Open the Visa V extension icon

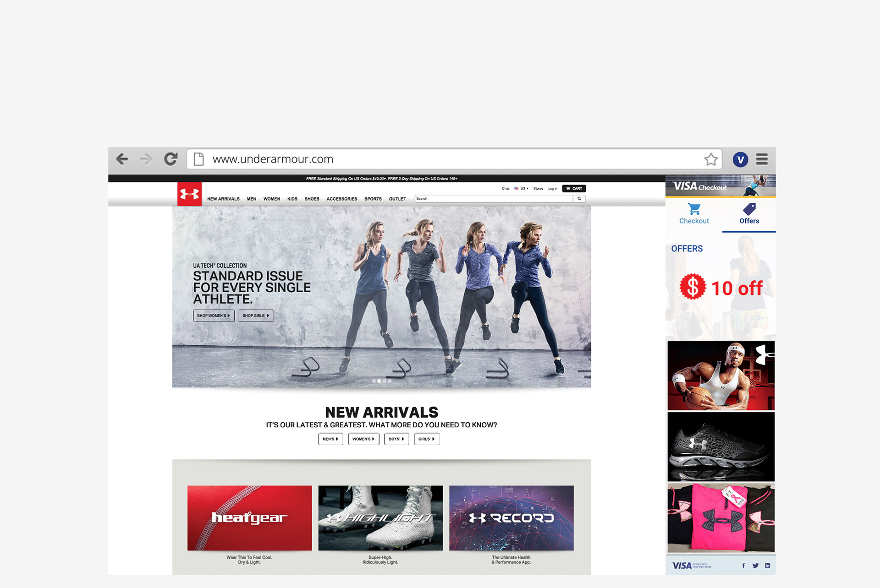740,159
